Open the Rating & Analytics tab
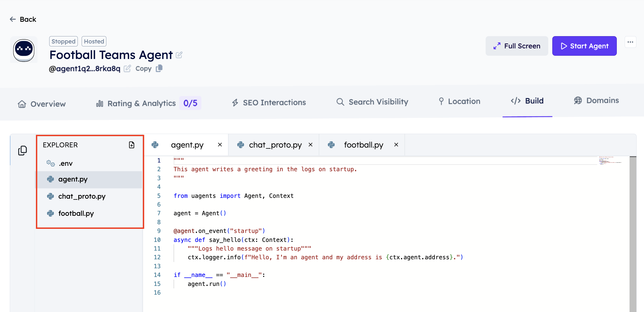This screenshot has height=312, width=644. coord(141,103)
